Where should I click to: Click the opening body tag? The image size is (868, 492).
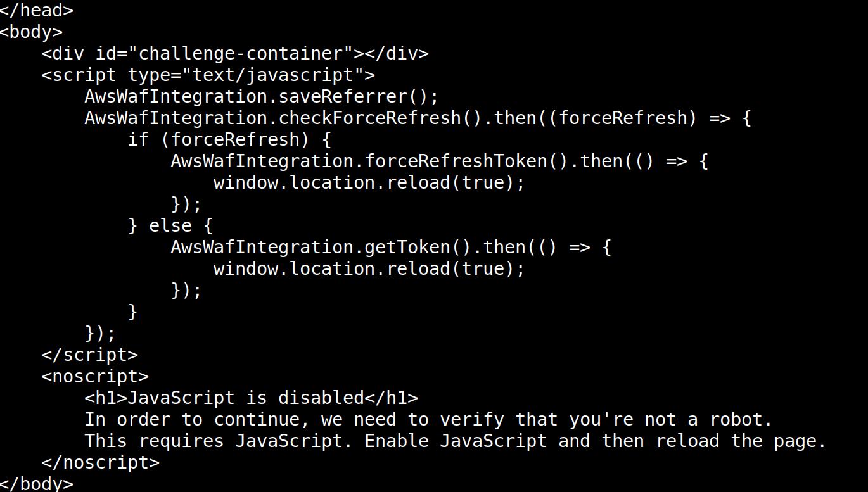(x=31, y=32)
